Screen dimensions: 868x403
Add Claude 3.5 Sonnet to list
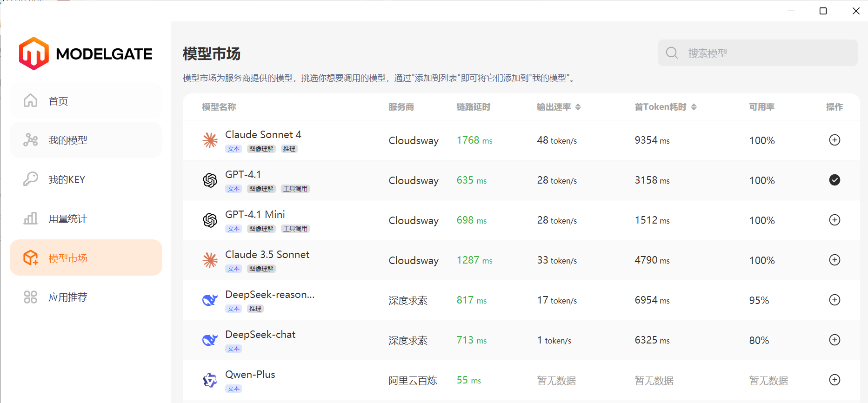click(835, 260)
